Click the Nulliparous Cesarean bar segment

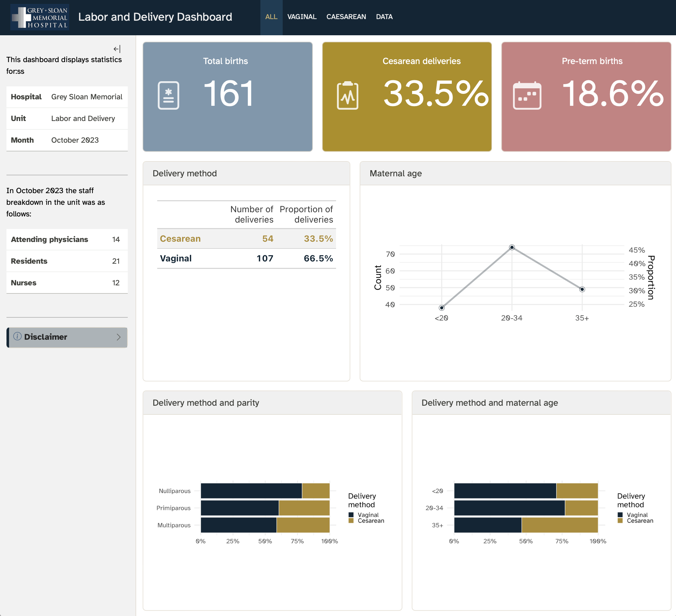[x=316, y=490]
